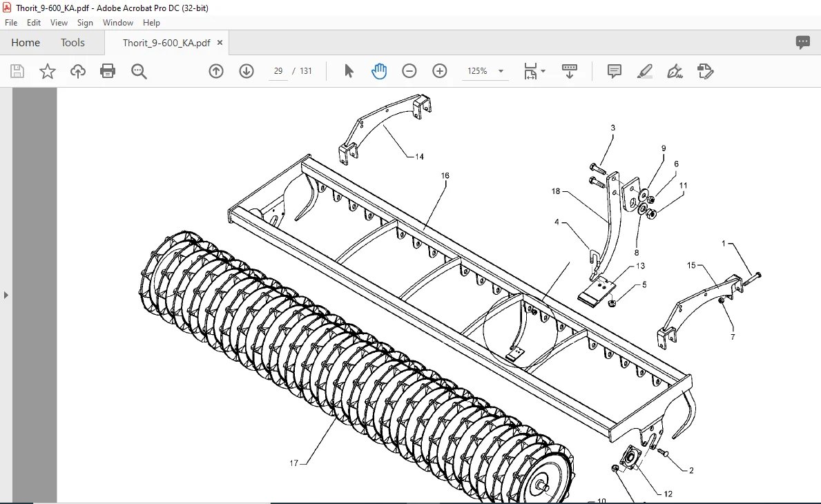The image size is (821, 504).
Task: Open the Sign menu
Action: (85, 23)
